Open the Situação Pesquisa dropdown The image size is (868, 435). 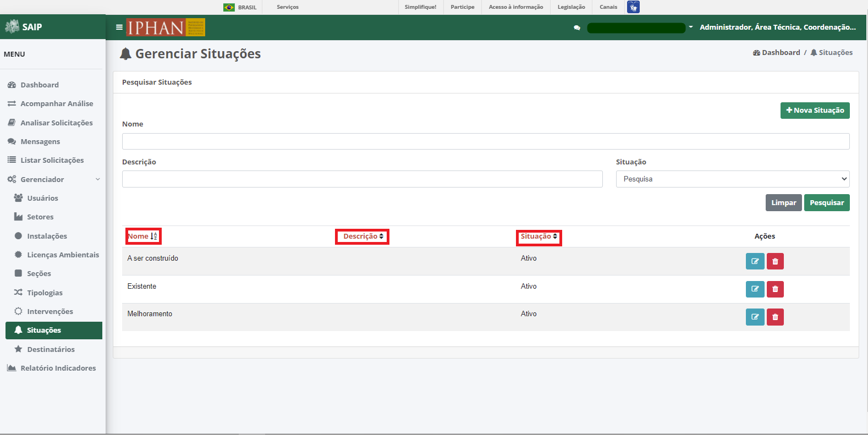point(733,179)
